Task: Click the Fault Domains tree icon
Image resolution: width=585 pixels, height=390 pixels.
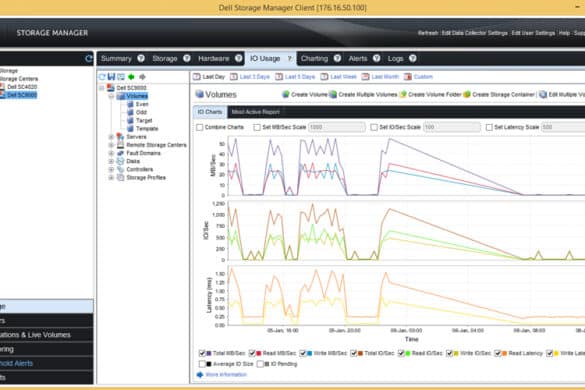Action: tap(120, 153)
